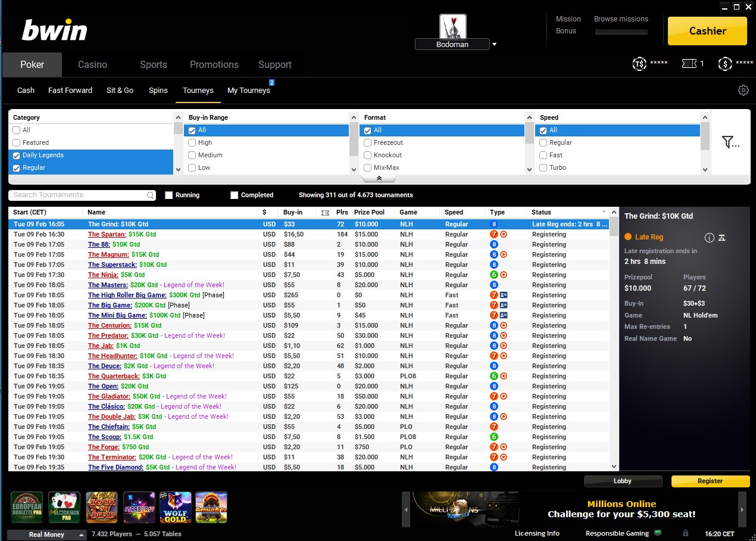Open Responsible Gaming link
This screenshot has width=756, height=541.
click(617, 533)
